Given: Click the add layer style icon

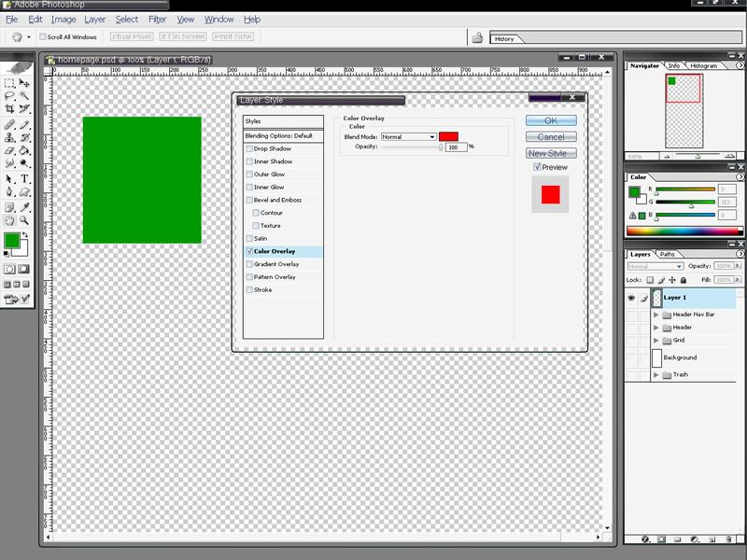Looking at the screenshot, I should (x=645, y=539).
